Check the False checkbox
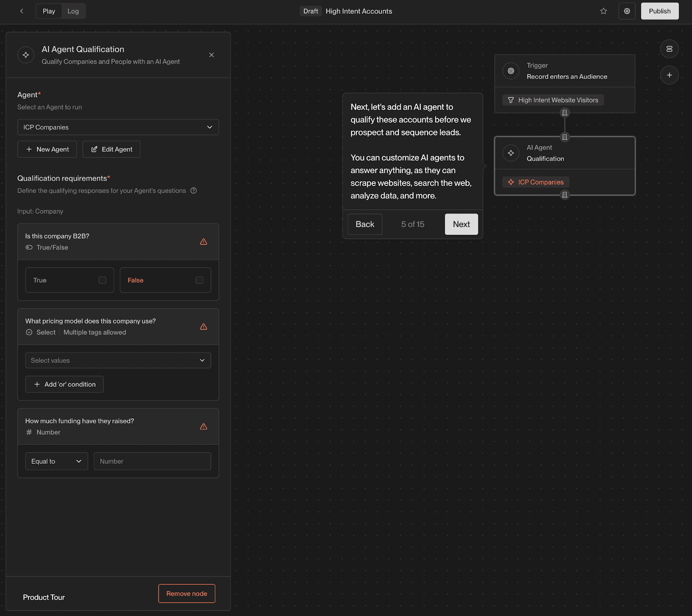This screenshot has height=616, width=692. (x=199, y=280)
